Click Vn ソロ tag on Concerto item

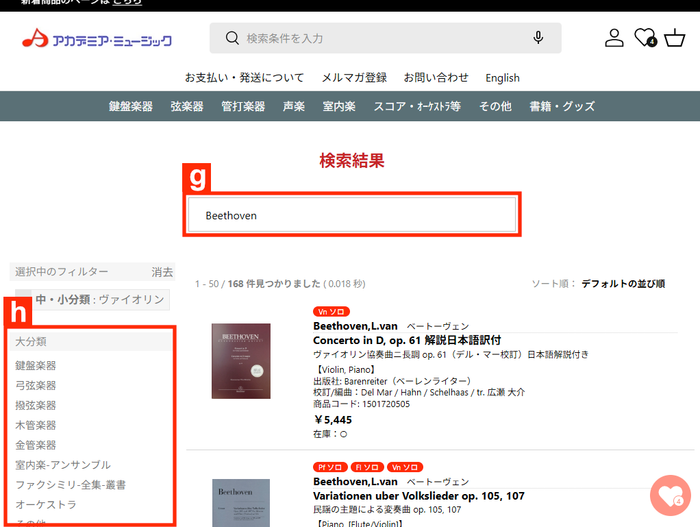[331, 312]
